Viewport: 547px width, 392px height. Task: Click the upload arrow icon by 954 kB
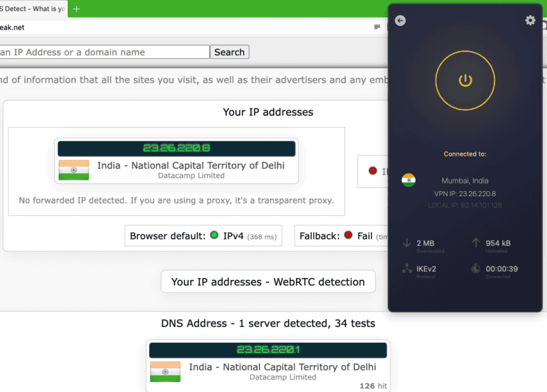[476, 242]
